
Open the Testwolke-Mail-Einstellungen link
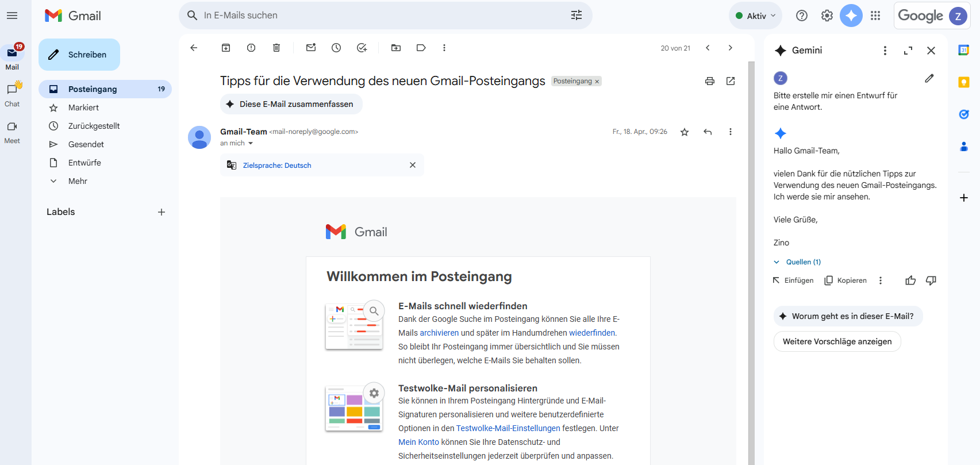(x=508, y=428)
